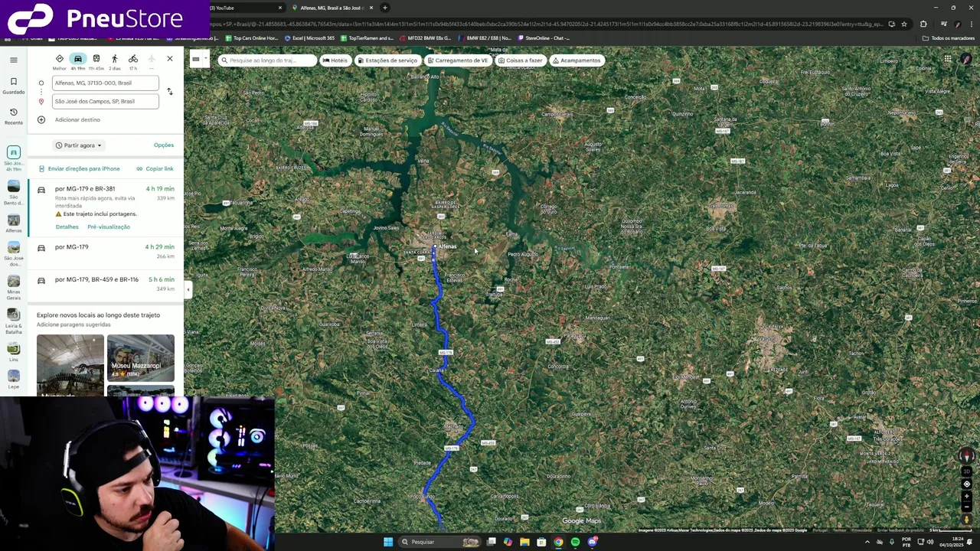Image resolution: width=980 pixels, height=551 pixels.
Task: Filter by Acampamentos
Action: [x=577, y=60]
